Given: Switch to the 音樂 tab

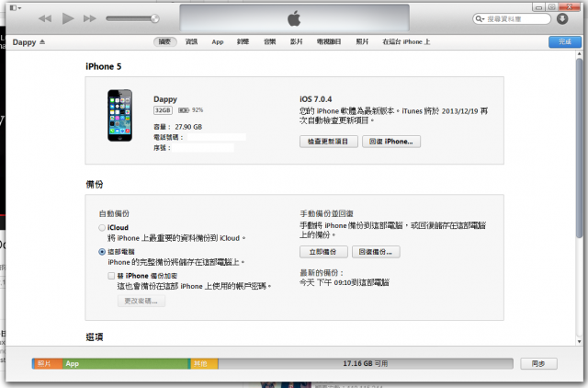Looking at the screenshot, I should pyautogui.click(x=269, y=41).
